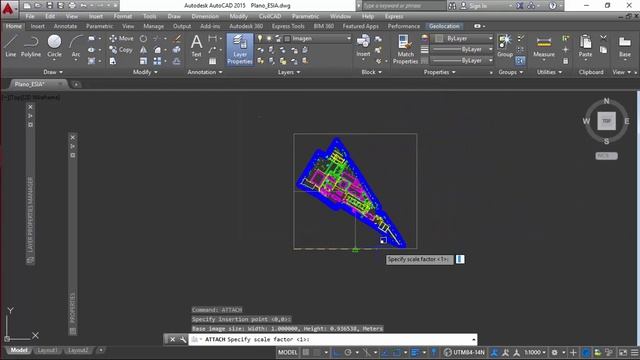Click the Insert block icon

point(363,45)
